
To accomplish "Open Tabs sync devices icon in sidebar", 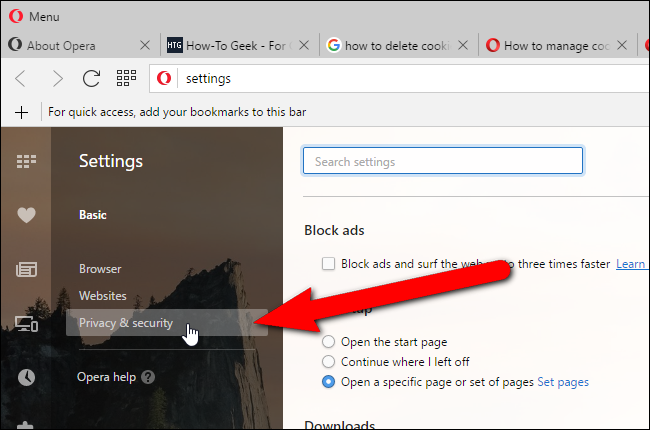I will click(26, 324).
